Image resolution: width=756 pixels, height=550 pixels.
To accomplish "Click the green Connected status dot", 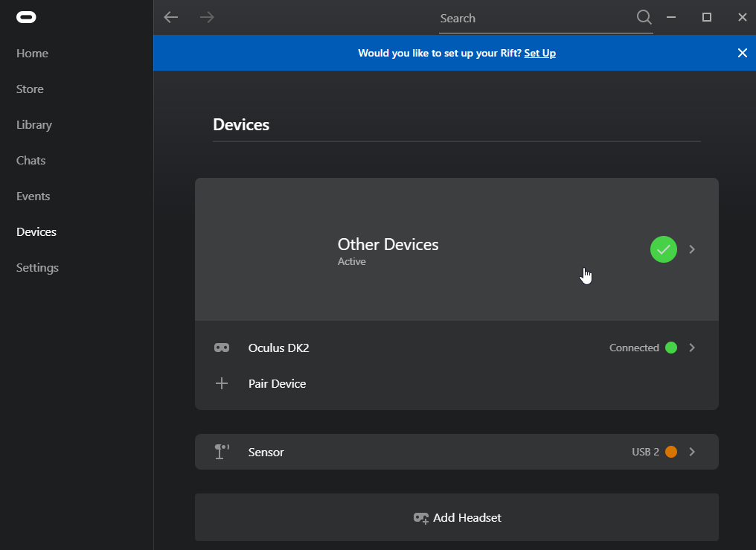I will [671, 348].
